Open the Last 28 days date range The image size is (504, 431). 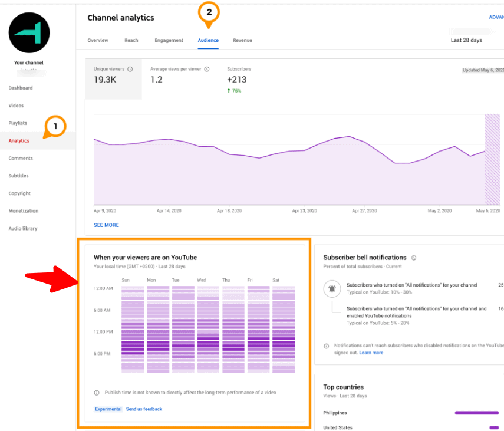coord(466,40)
